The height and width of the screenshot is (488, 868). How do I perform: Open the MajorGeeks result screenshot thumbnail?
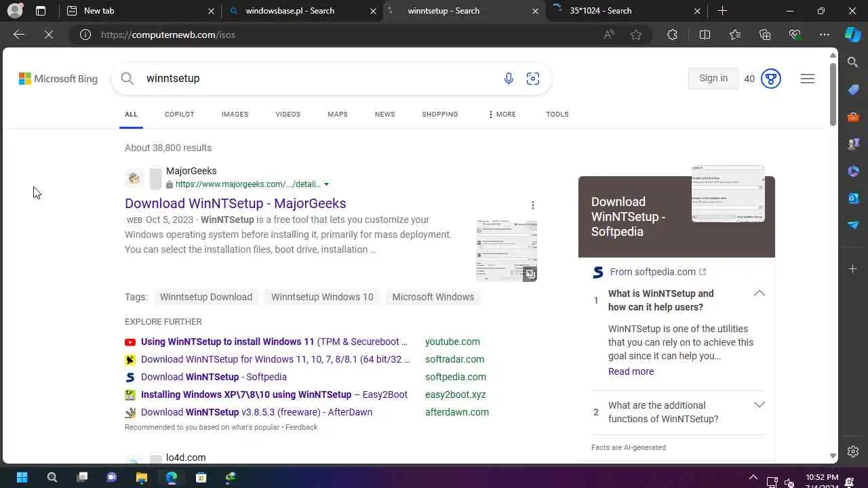click(x=507, y=251)
